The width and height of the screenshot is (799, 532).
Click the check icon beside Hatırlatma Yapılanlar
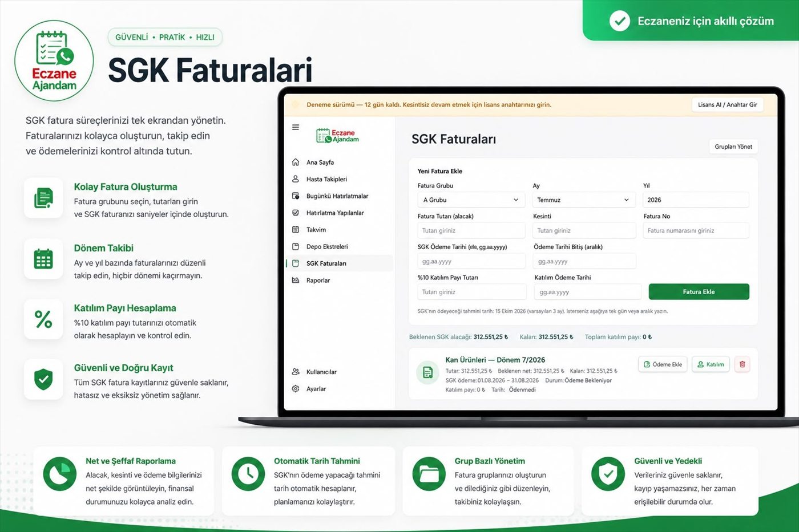click(x=296, y=213)
